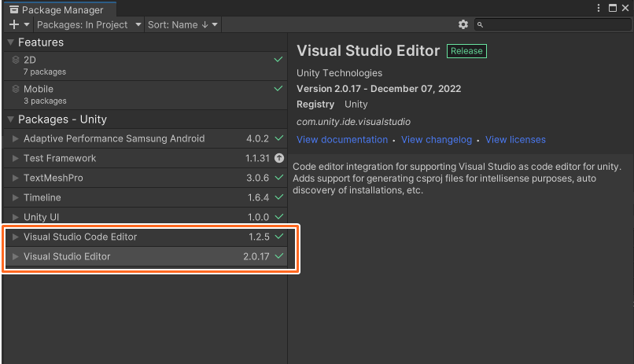Click the installed checkmark for Unity UI

point(278,217)
